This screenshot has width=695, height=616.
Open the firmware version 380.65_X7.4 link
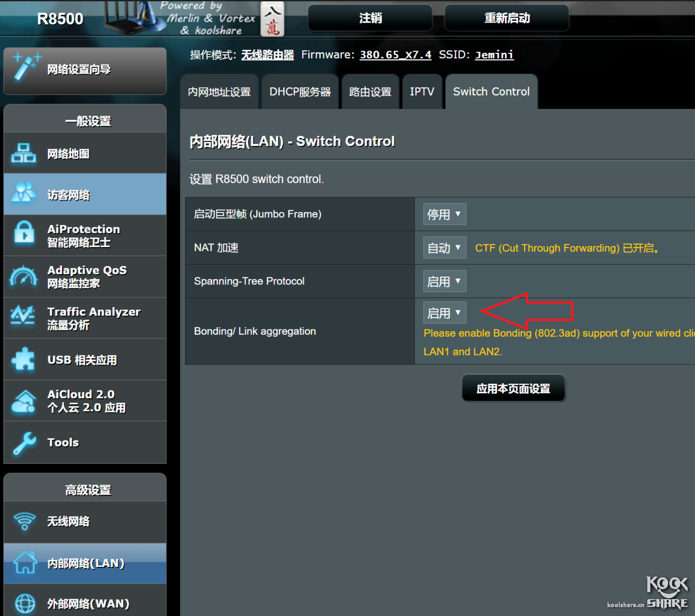point(395,55)
